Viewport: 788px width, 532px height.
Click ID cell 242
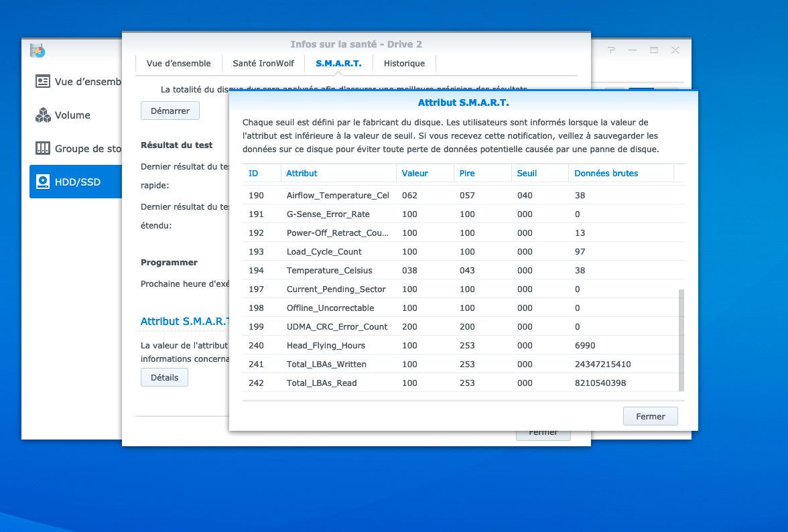pos(256,383)
